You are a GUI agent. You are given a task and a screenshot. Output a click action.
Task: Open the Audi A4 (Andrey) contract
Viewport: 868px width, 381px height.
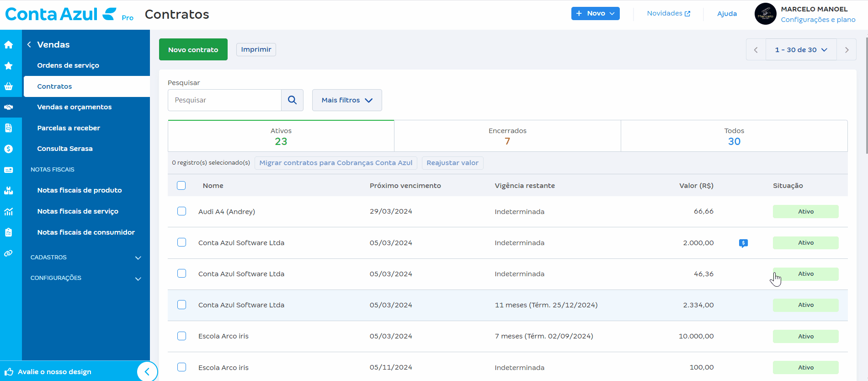(x=227, y=212)
